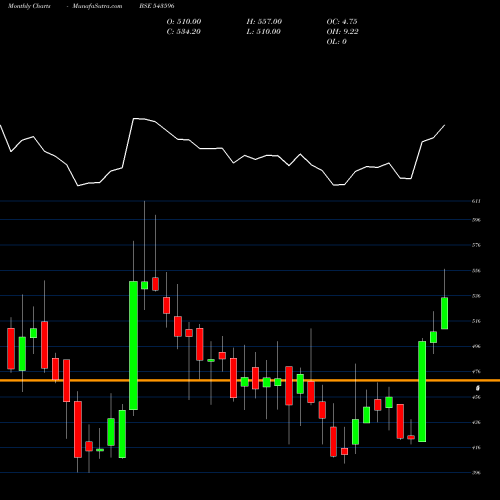Screen dimensions: 500x500
Task: Click the "OH: 9.22" value
Action: click(342, 32)
